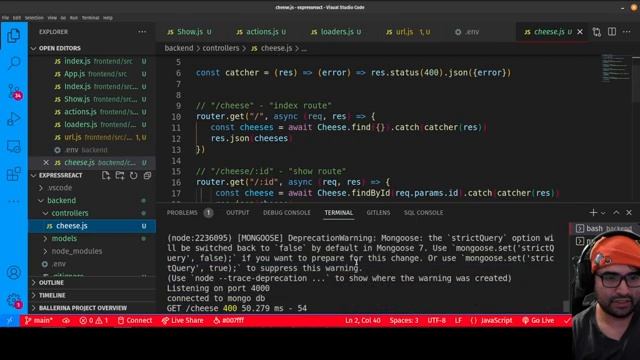Open the GITLENS panel tab
640x360 pixels.
click(x=378, y=213)
